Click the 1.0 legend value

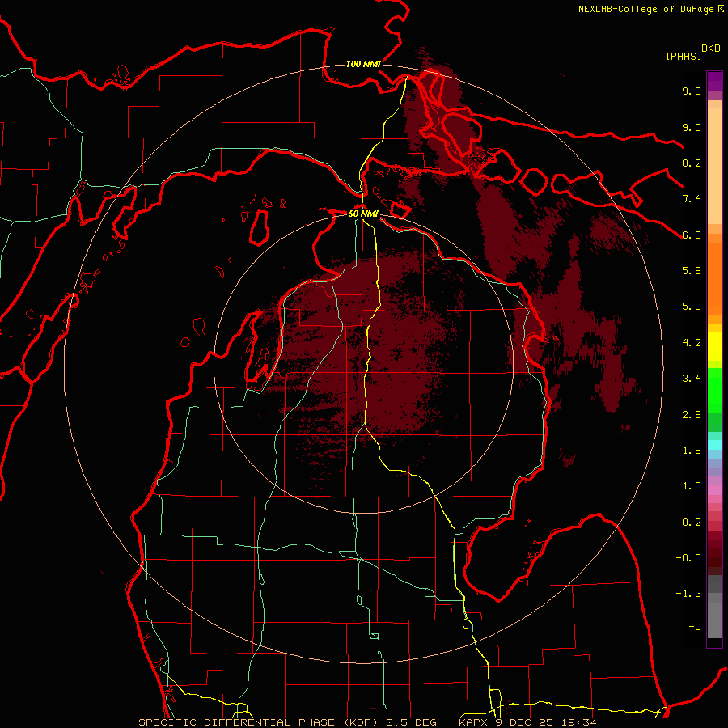click(692, 487)
